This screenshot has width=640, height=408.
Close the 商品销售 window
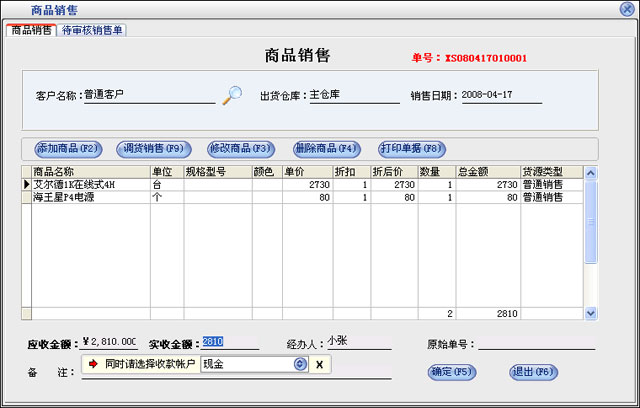[x=628, y=9]
